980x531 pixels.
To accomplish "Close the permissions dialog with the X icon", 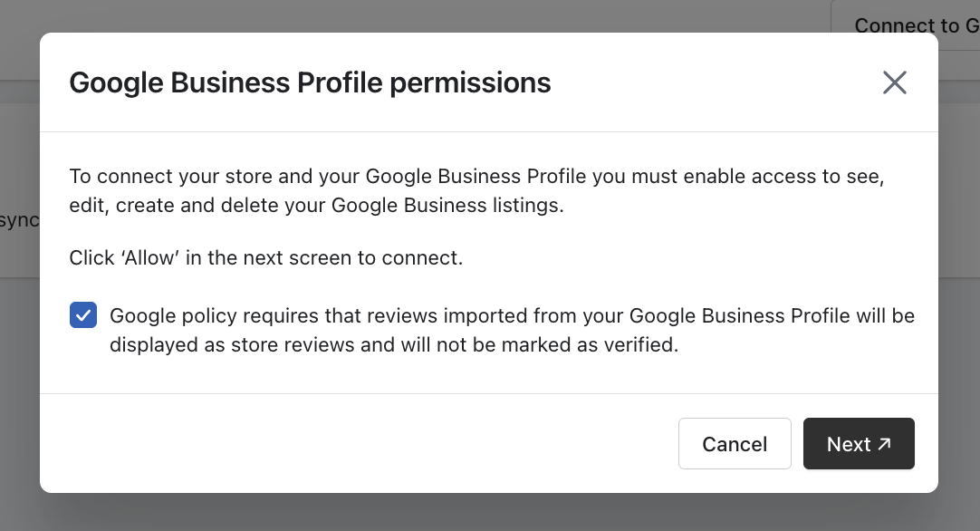I will 895,82.
